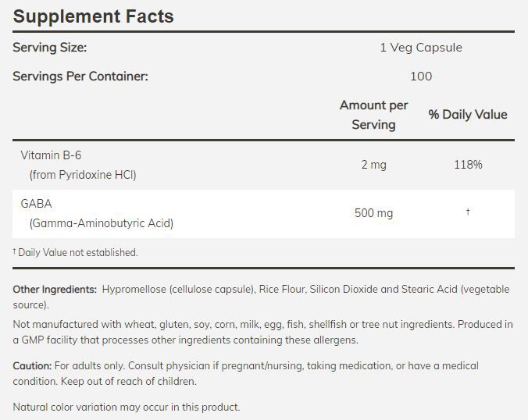
Task: Select the Gamma-Aminobutyric Acid description
Action: 101,223
